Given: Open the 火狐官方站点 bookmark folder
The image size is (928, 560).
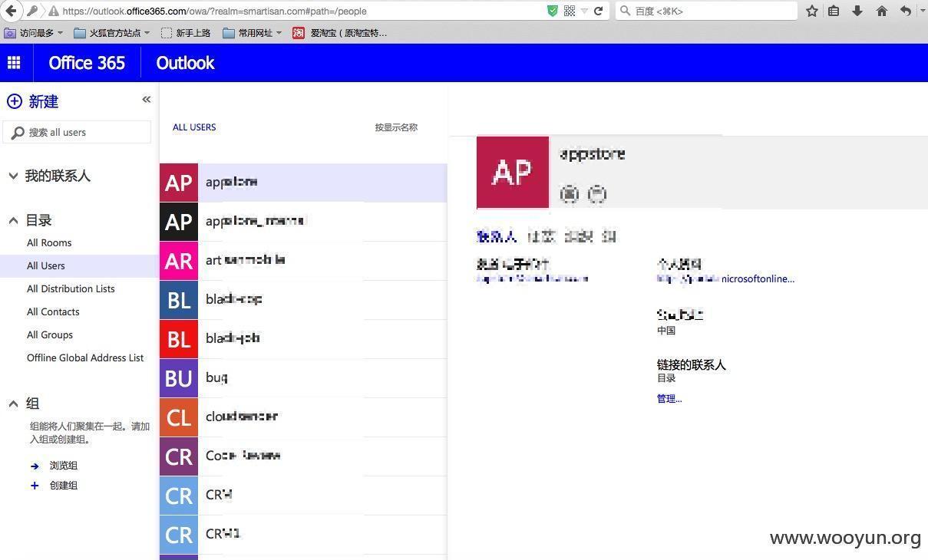Looking at the screenshot, I should click(x=112, y=33).
